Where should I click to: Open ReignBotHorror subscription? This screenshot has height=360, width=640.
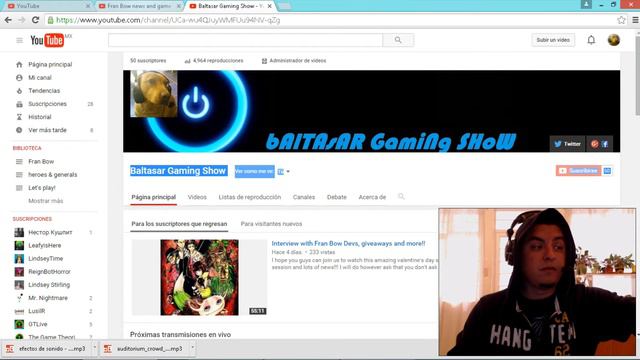[x=49, y=271]
